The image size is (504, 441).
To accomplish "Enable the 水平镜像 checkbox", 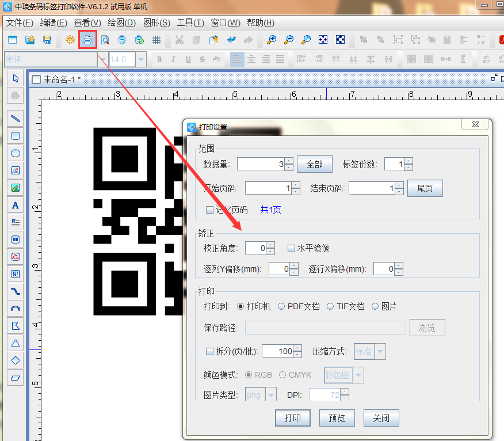I will click(x=292, y=248).
